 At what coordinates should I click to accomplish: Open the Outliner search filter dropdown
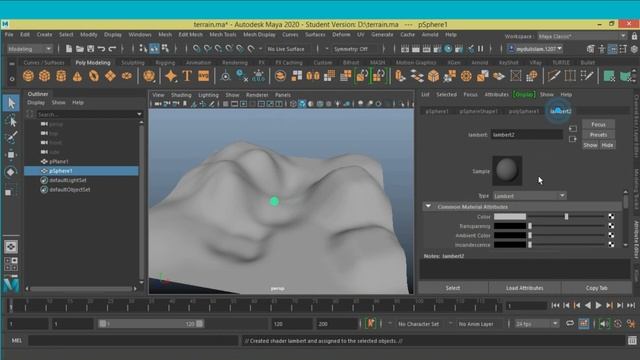coord(140,114)
